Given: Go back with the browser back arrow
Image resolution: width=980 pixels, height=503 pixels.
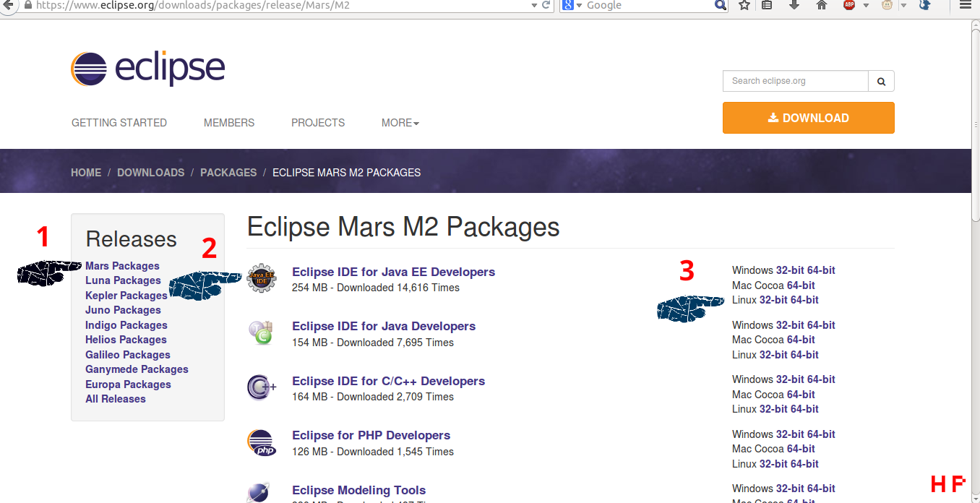Looking at the screenshot, I should pyautogui.click(x=7, y=4).
